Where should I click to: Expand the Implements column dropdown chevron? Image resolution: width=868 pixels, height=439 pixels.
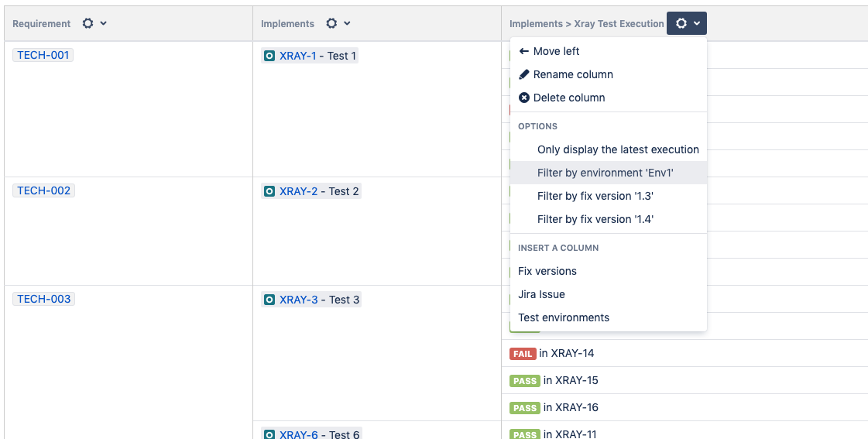(x=347, y=24)
